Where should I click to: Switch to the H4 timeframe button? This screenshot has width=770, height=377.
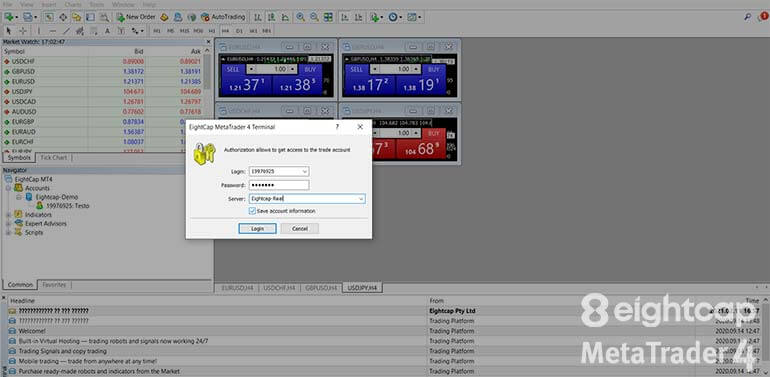click(225, 30)
